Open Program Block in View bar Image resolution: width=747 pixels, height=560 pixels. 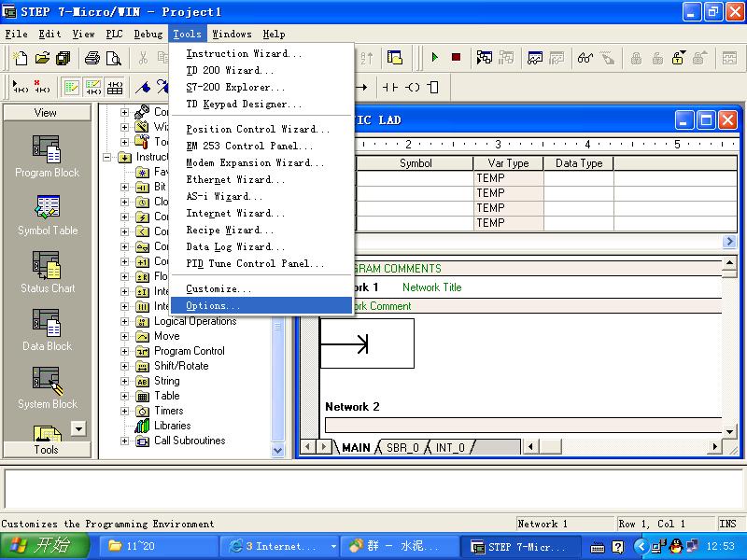click(x=47, y=156)
